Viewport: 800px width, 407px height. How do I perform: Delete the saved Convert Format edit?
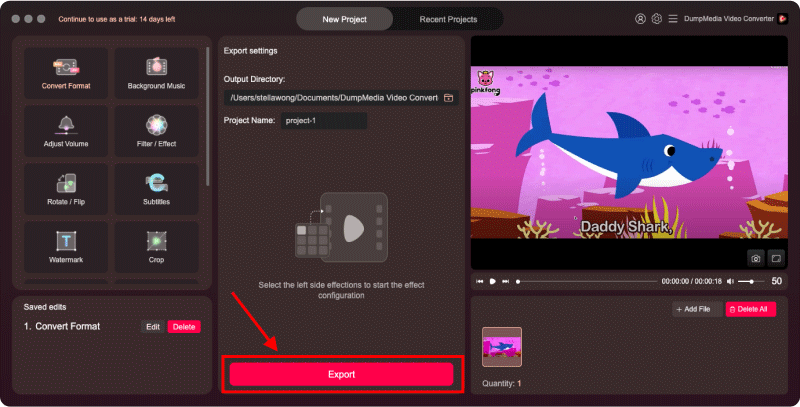coord(184,327)
